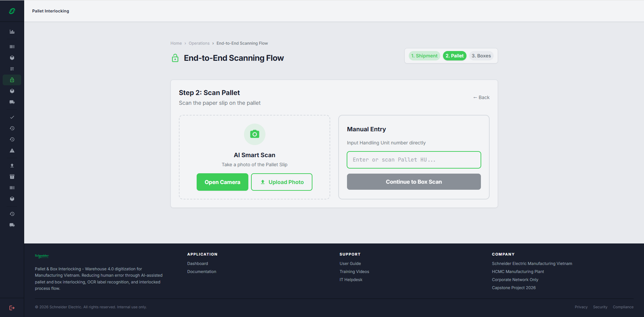Image resolution: width=644 pixels, height=317 pixels.
Task: Open the warning triangle icon in sidebar
Action: pyautogui.click(x=12, y=150)
